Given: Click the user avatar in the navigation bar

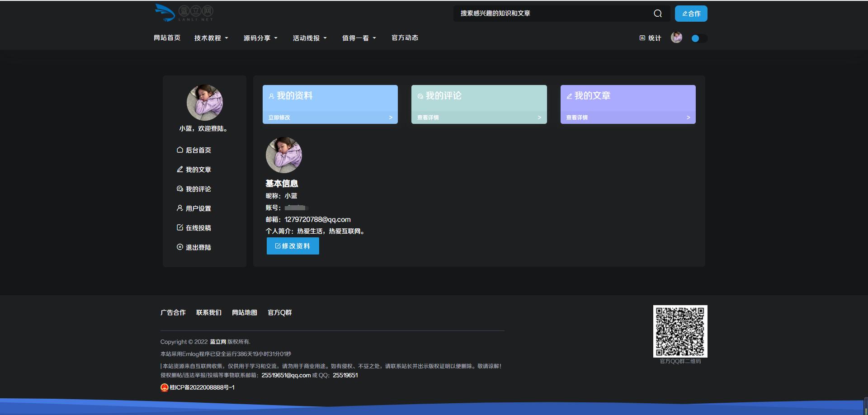Looking at the screenshot, I should tap(676, 38).
